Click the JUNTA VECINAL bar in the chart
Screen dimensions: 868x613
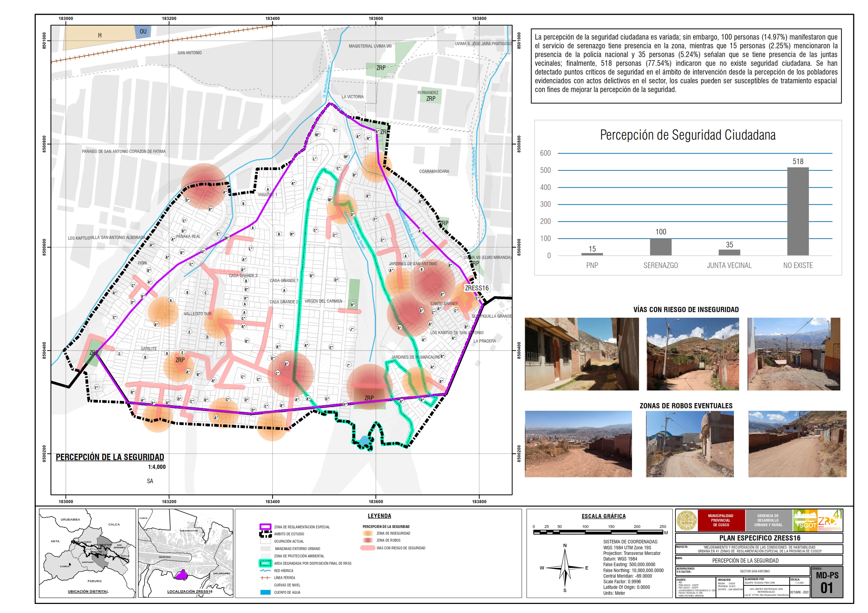pyautogui.click(x=729, y=252)
